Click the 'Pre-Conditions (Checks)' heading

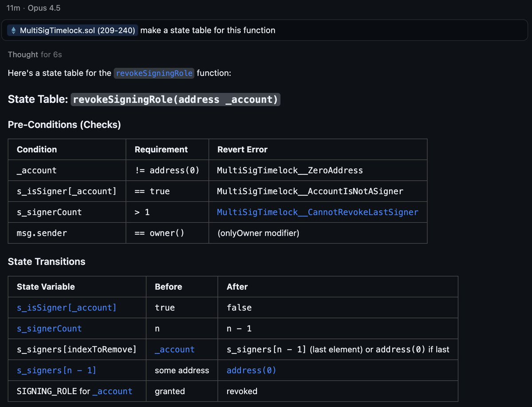coord(64,125)
